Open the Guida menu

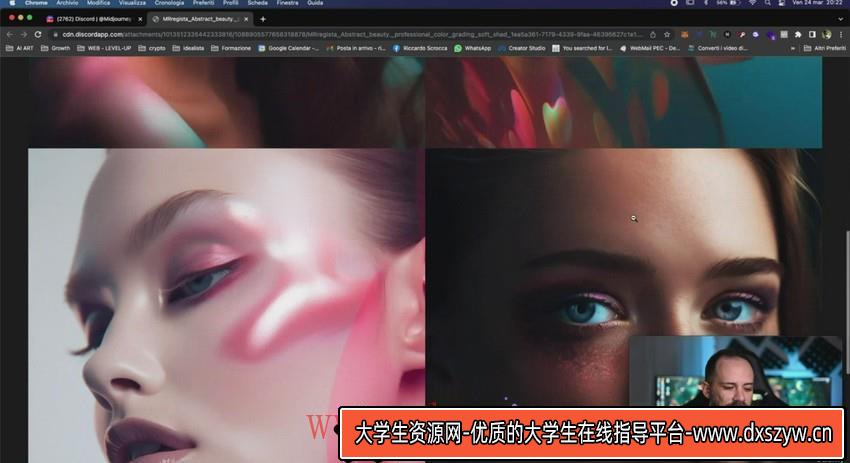[315, 3]
